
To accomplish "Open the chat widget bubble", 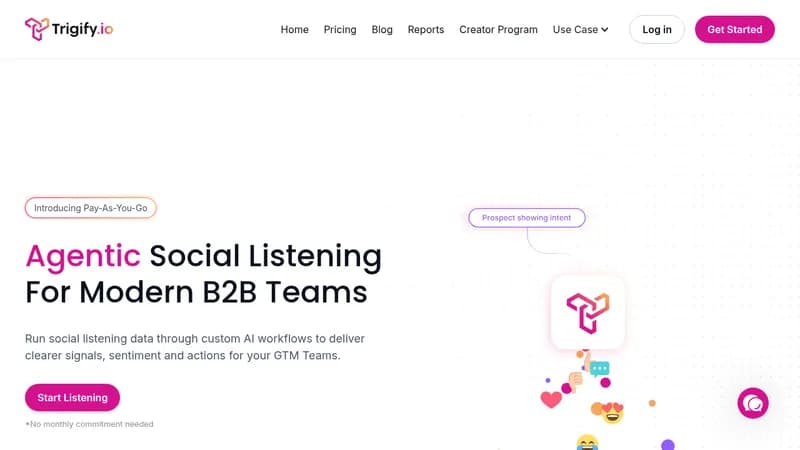I will pos(753,403).
